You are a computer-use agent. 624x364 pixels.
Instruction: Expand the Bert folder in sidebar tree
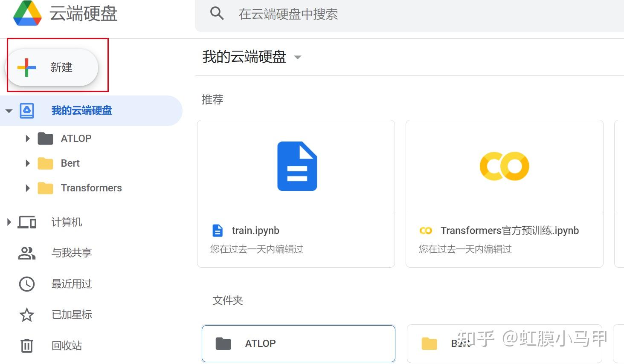click(28, 163)
